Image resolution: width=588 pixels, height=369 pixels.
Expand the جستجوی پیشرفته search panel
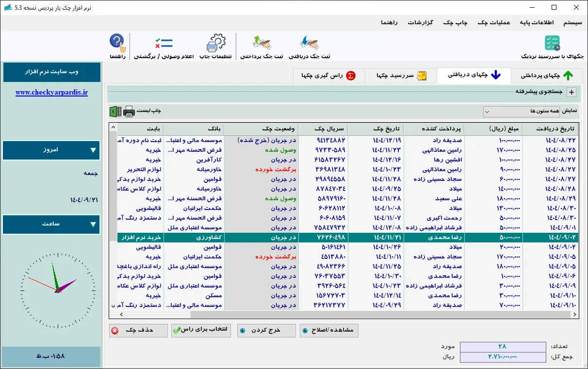572,92
